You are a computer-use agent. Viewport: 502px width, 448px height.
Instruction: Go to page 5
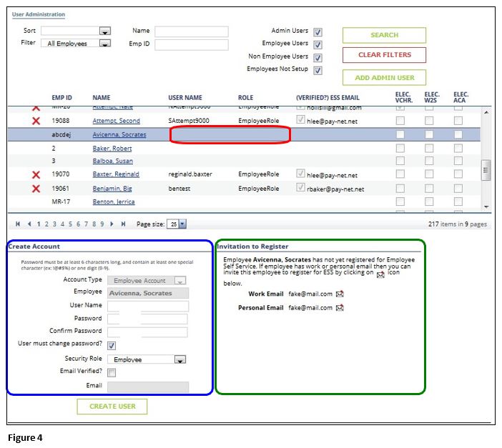pyautogui.click(x=70, y=224)
